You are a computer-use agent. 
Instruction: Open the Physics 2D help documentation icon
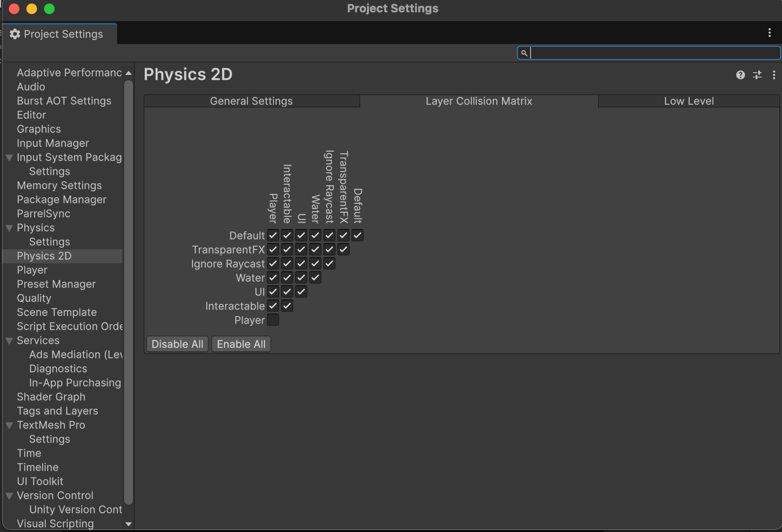click(x=741, y=75)
